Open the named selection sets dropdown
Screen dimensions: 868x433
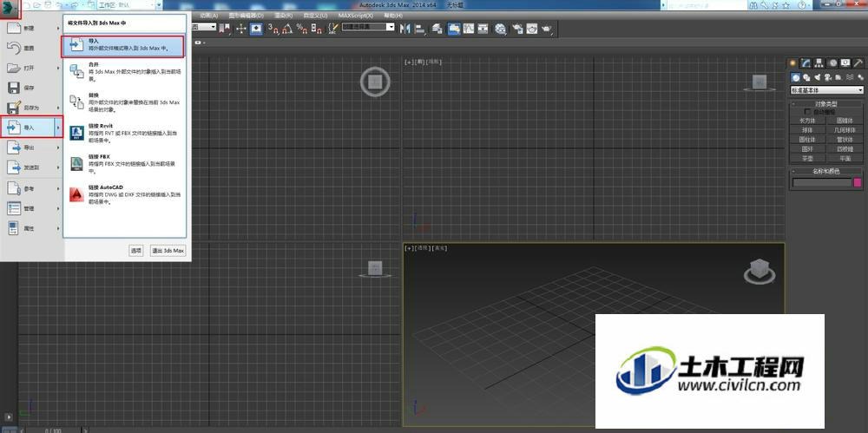click(368, 27)
